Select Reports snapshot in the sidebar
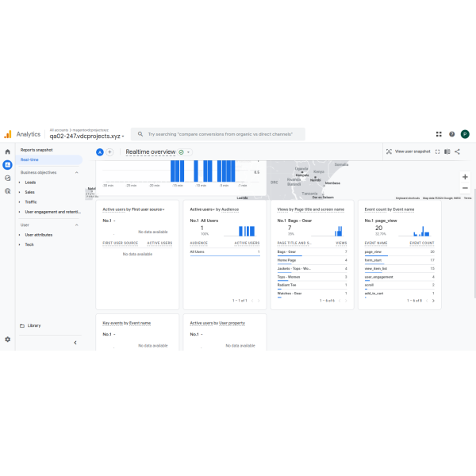The height and width of the screenshot is (476, 476). [x=36, y=149]
